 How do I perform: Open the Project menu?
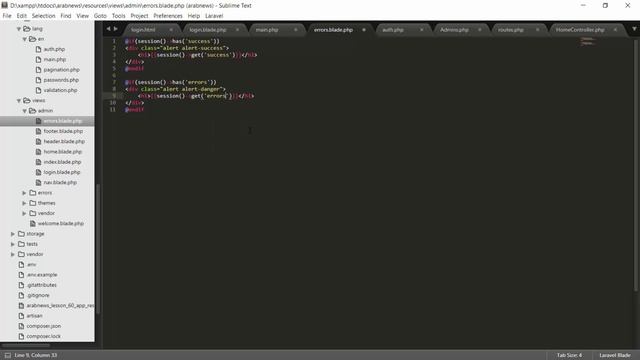tap(139, 16)
